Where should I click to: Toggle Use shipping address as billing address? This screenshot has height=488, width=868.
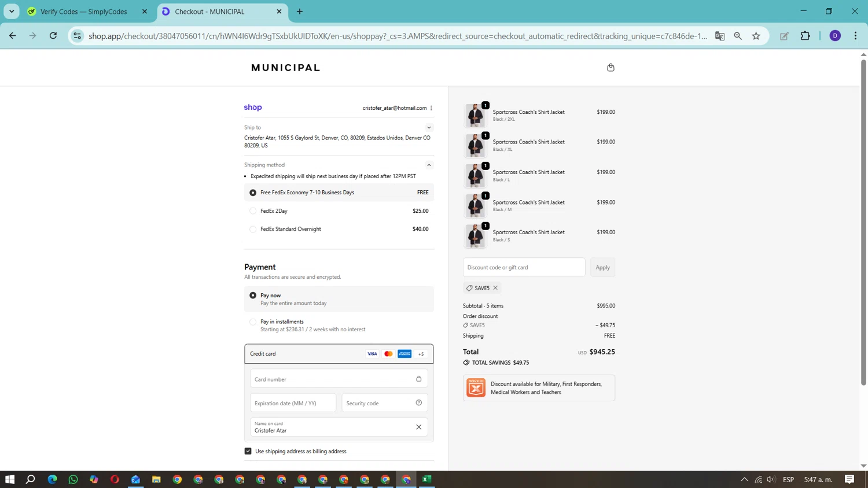248,451
